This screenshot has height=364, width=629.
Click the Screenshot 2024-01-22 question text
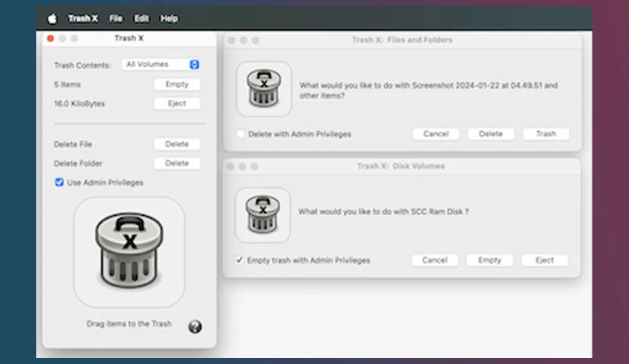(x=428, y=90)
